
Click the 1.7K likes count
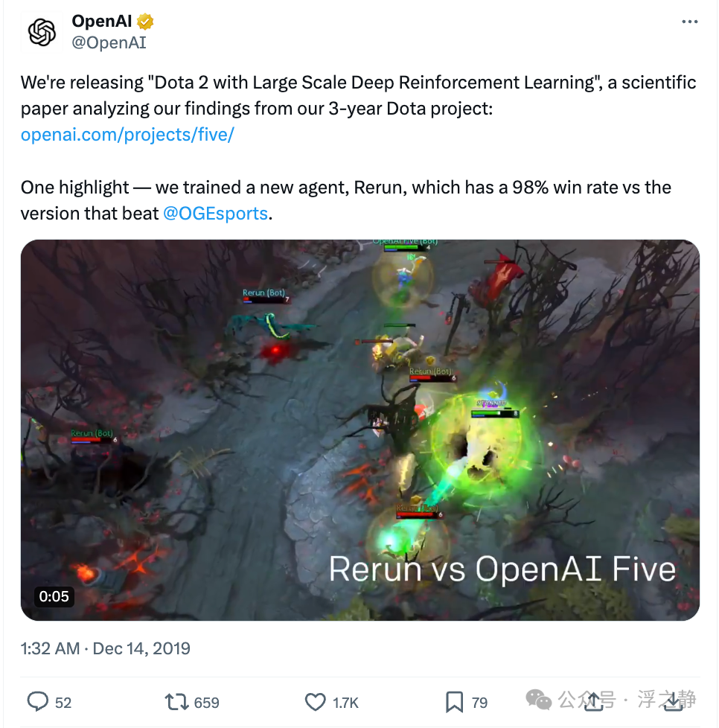tap(346, 703)
